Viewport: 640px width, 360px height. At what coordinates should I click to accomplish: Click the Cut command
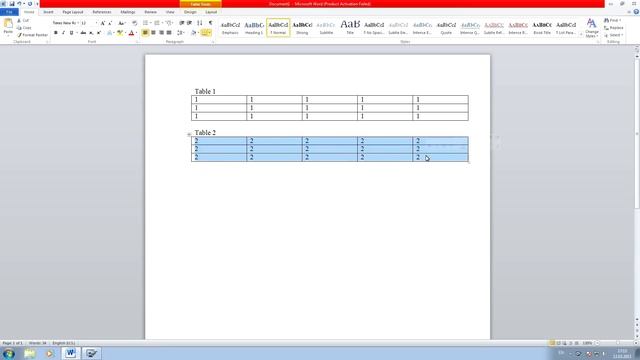pos(23,20)
